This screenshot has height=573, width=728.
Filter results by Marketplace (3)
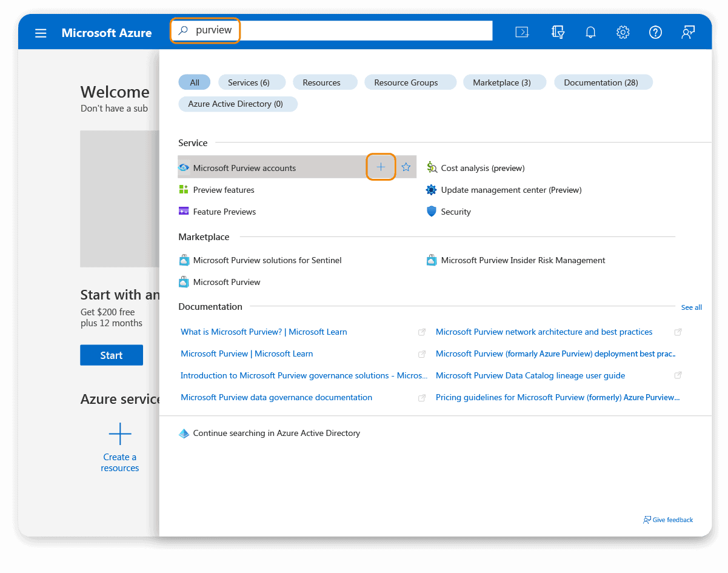(504, 82)
